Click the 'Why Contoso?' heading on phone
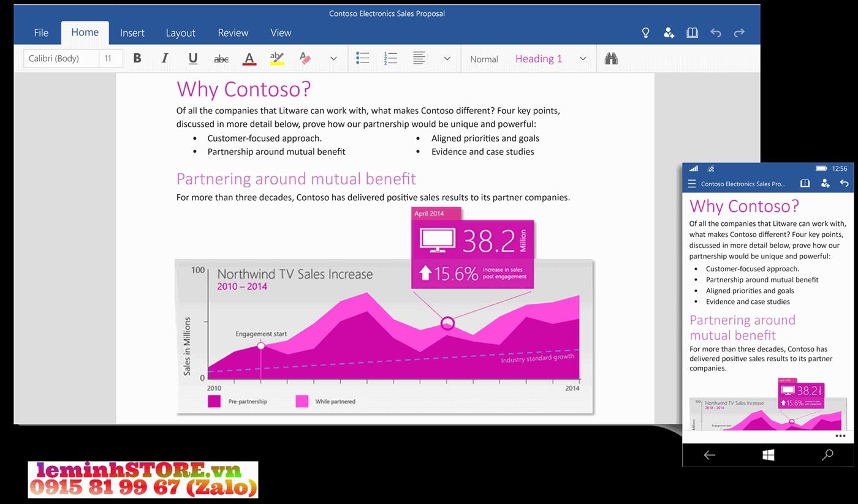The image size is (858, 504). click(x=744, y=206)
